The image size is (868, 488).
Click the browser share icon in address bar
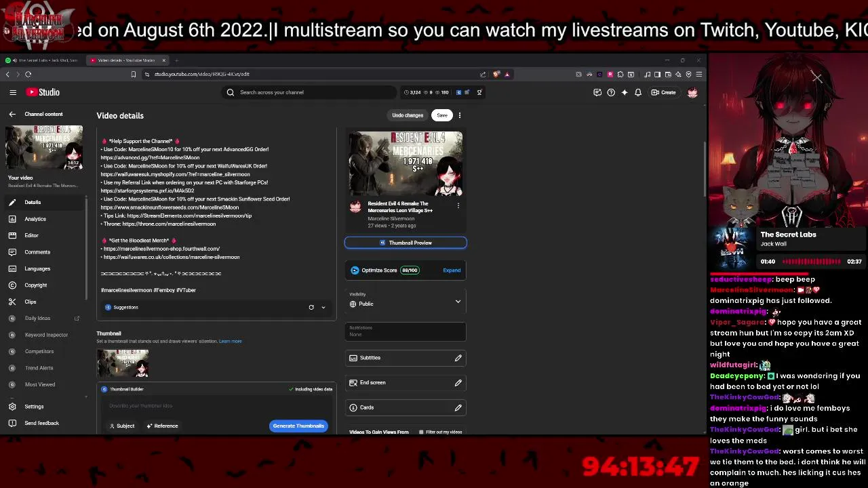[482, 74]
